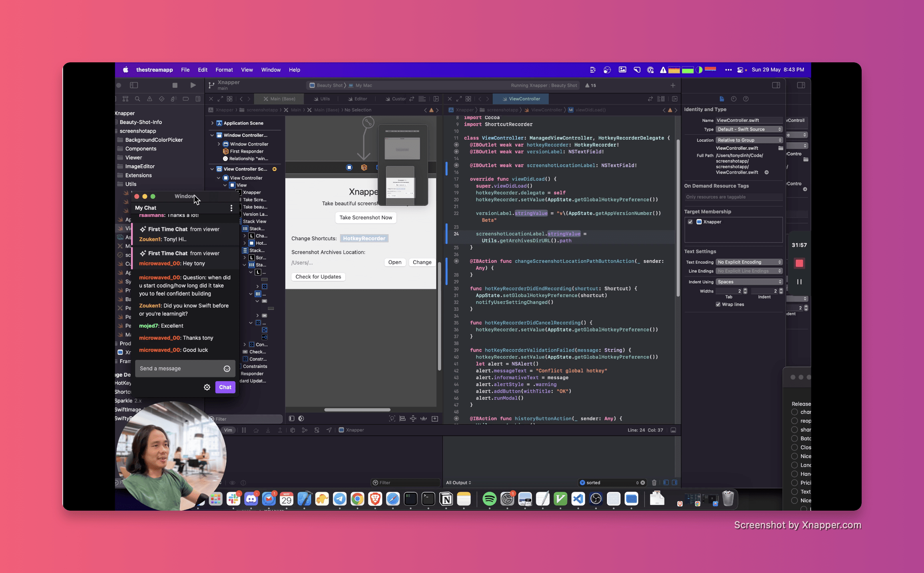
Task: Click the Change button for archives location
Action: (422, 262)
